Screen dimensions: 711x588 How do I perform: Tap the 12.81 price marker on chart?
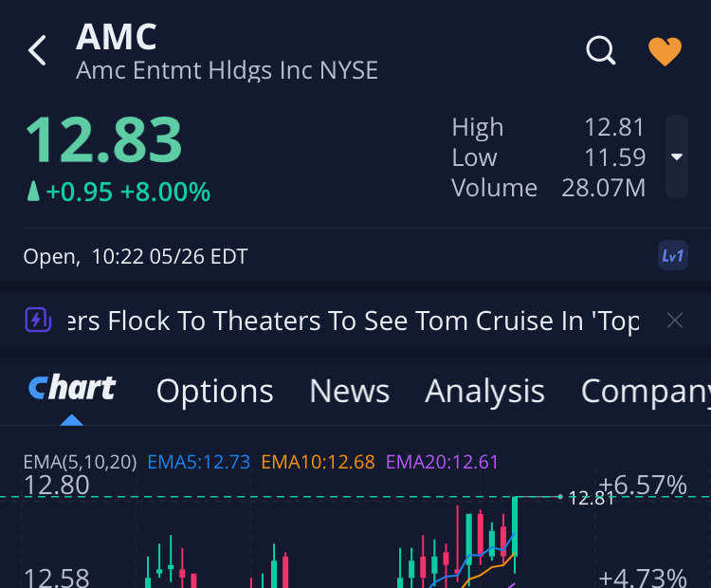pyautogui.click(x=591, y=497)
